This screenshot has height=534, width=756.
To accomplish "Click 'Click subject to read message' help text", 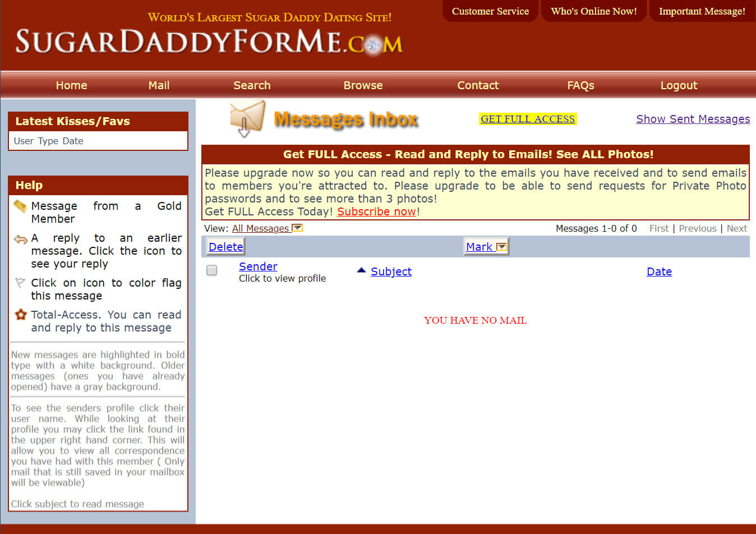I will (x=77, y=504).
